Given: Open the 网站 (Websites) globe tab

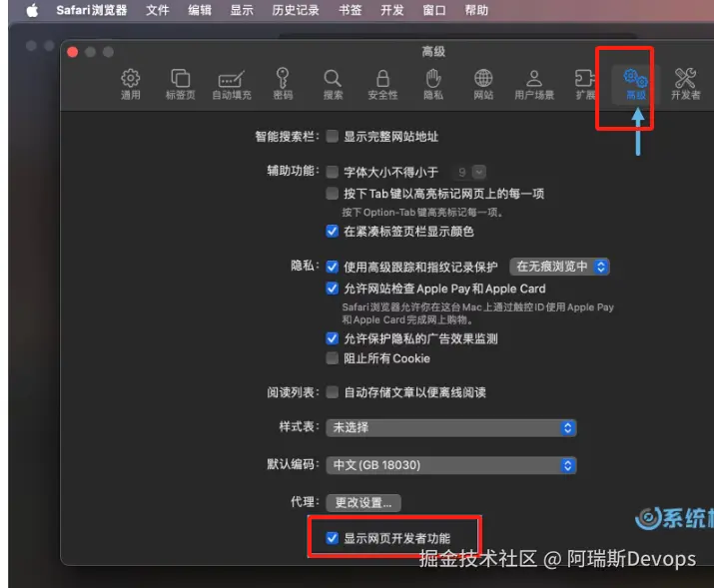Looking at the screenshot, I should pyautogui.click(x=483, y=84).
